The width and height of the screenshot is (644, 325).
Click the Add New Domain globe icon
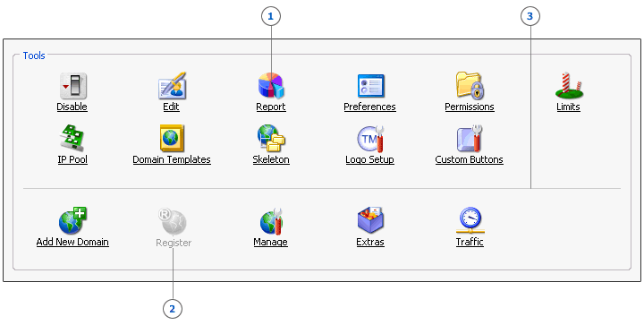72,220
